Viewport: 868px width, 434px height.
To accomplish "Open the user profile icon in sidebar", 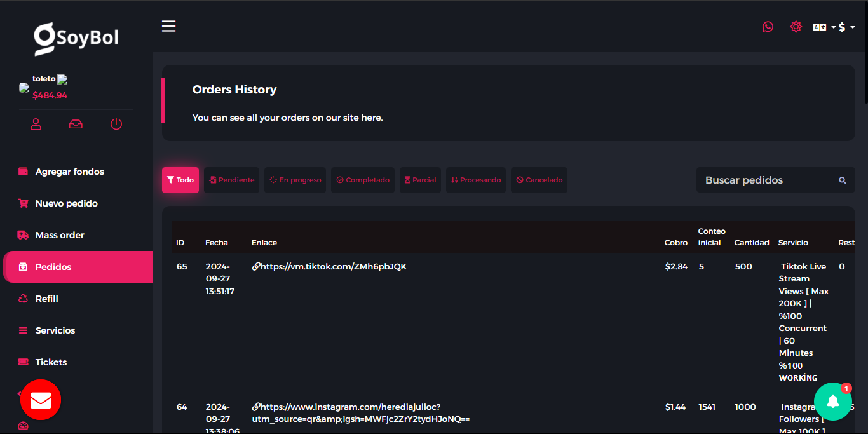I will point(36,124).
